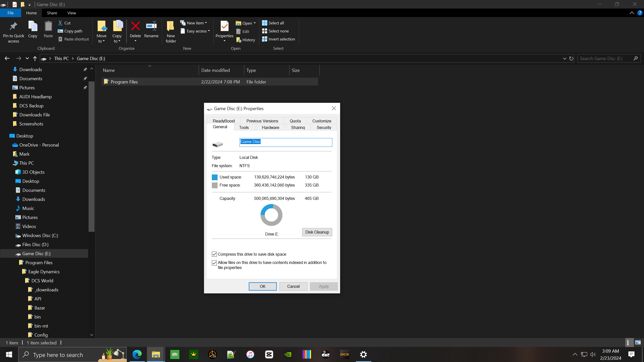Image resolution: width=644 pixels, height=362 pixels.
Task: Click the Disk Cleanup button
Action: (317, 232)
